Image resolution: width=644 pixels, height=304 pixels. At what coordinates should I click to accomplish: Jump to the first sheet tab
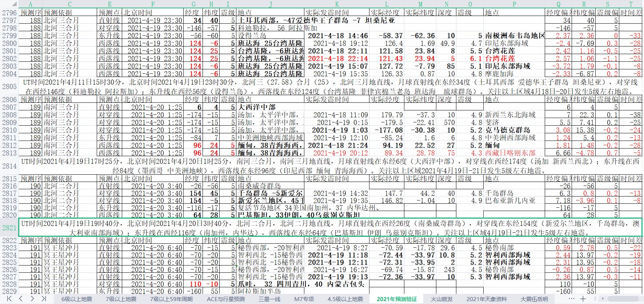(9, 299)
